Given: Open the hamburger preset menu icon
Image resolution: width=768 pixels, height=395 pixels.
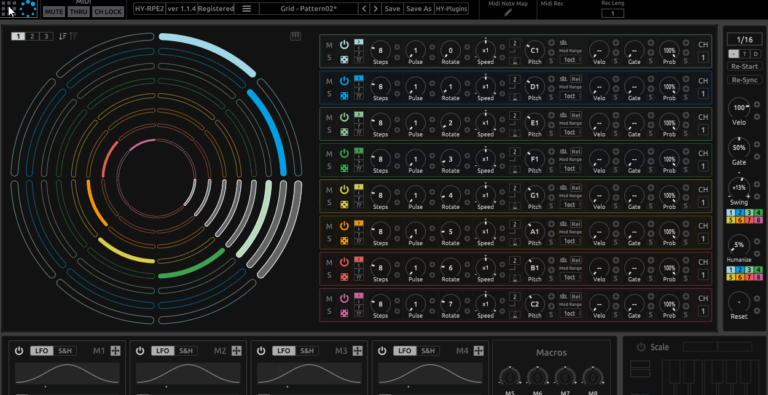Looking at the screenshot, I should click(247, 9).
